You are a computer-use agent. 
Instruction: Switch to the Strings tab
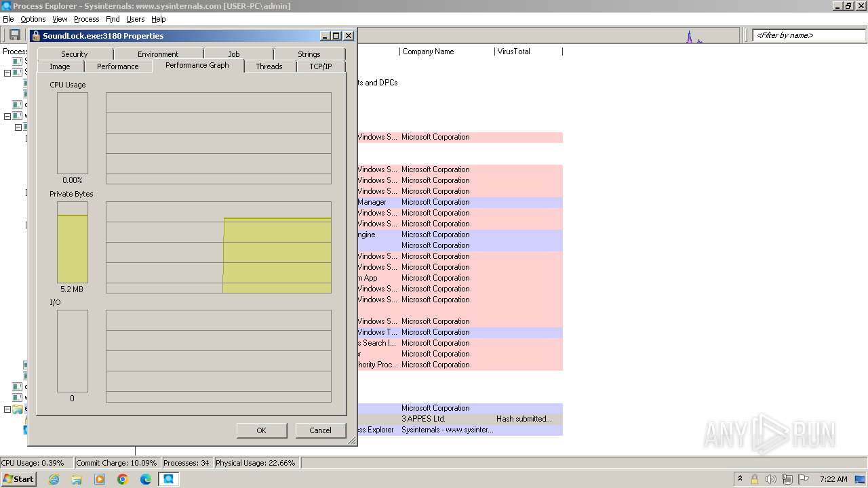(x=309, y=54)
